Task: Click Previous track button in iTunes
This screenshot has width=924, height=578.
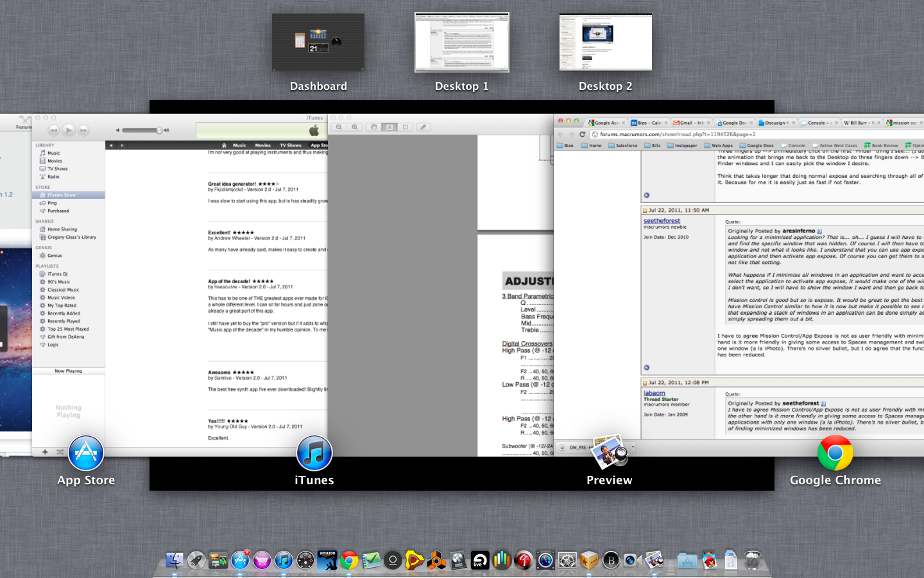Action: click(x=54, y=130)
